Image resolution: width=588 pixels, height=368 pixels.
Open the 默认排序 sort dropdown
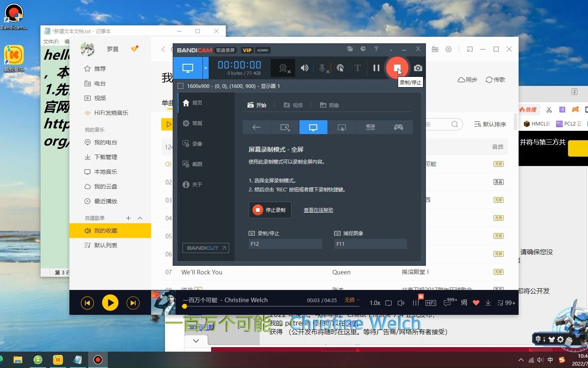(x=490, y=124)
